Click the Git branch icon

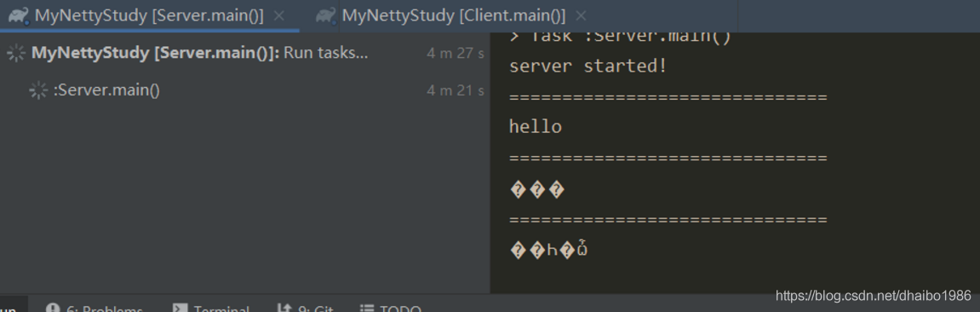click(x=284, y=309)
